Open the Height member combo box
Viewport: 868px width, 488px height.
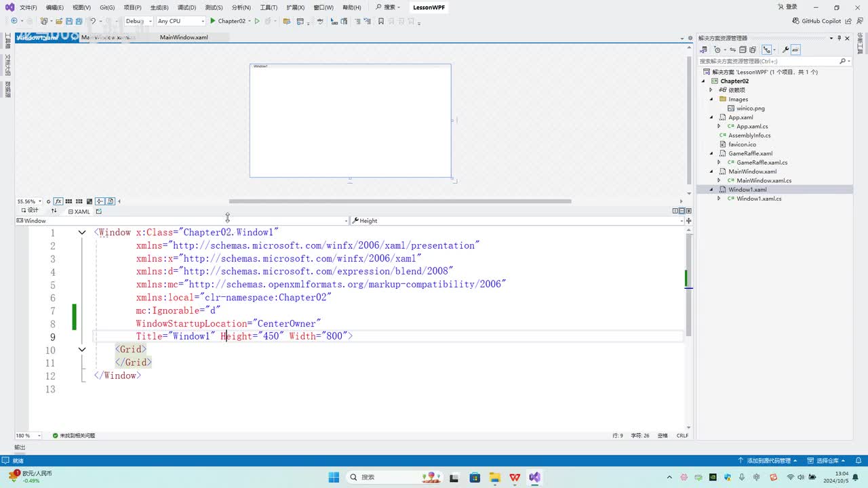point(517,221)
